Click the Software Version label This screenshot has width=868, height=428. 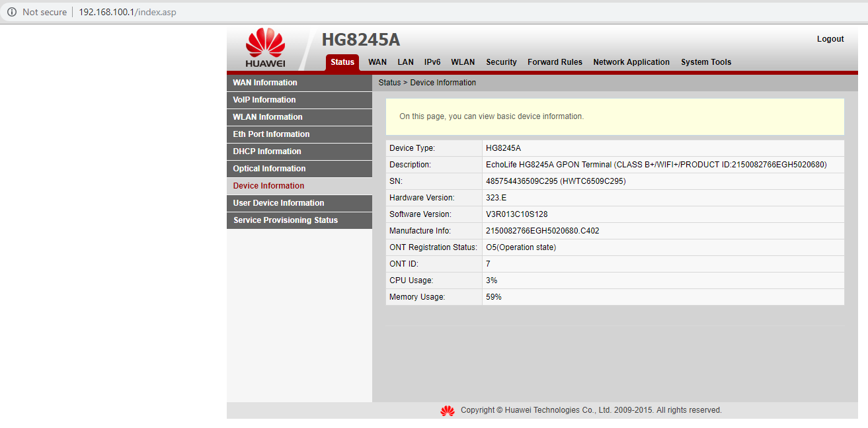[420, 214]
